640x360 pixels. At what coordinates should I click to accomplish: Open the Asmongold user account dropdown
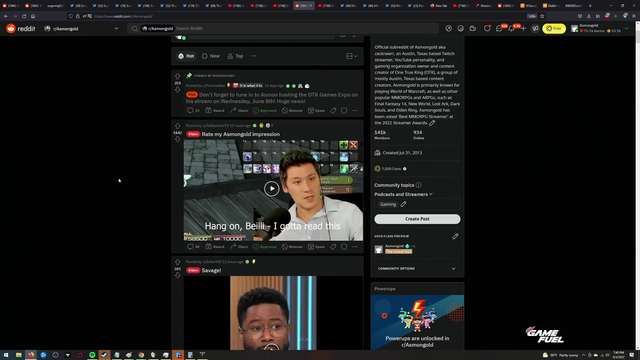tap(600, 29)
